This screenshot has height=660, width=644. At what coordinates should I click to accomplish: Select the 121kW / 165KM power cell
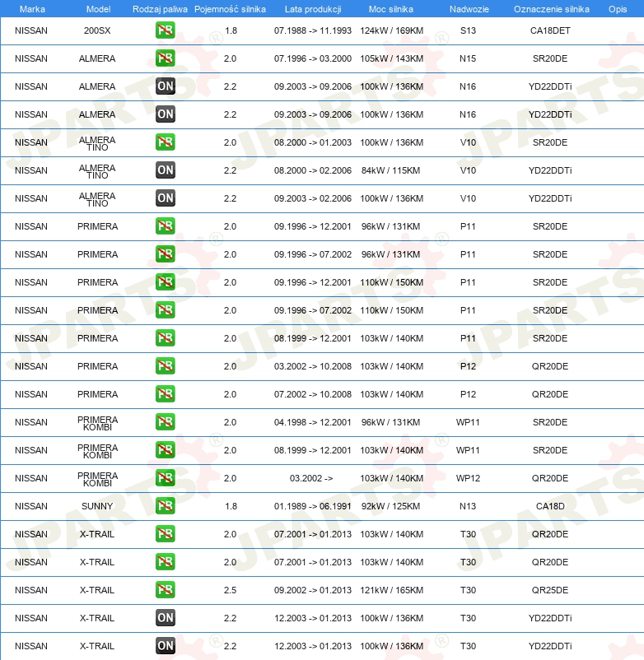point(392,590)
